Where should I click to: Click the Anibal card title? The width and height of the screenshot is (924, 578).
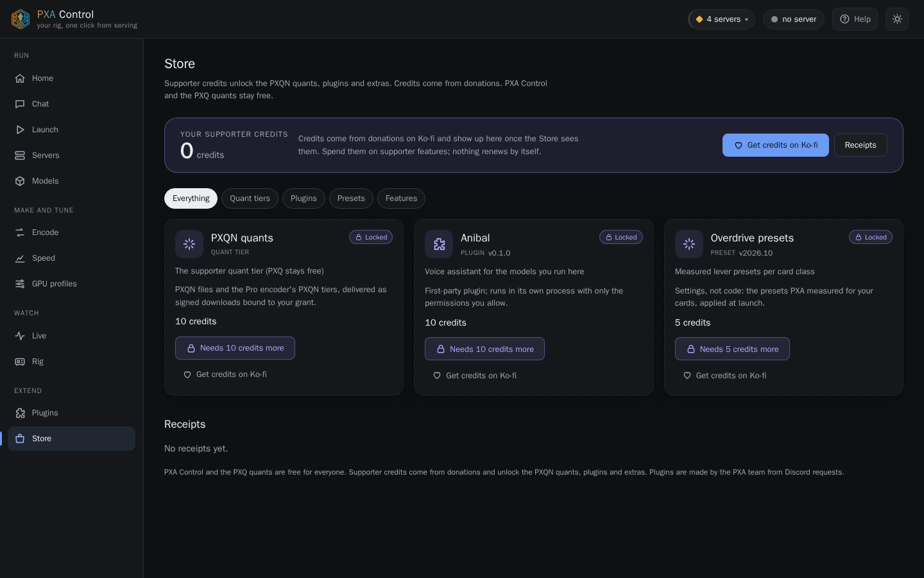click(475, 238)
